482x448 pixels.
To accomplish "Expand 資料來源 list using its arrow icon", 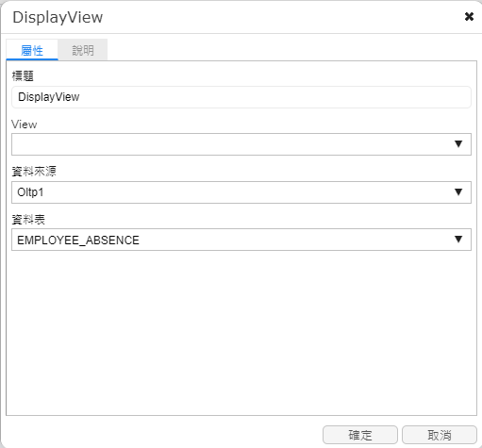I will (458, 191).
